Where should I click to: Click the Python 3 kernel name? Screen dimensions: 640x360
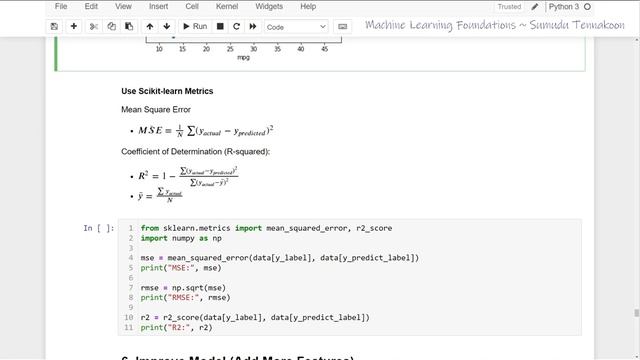(564, 7)
